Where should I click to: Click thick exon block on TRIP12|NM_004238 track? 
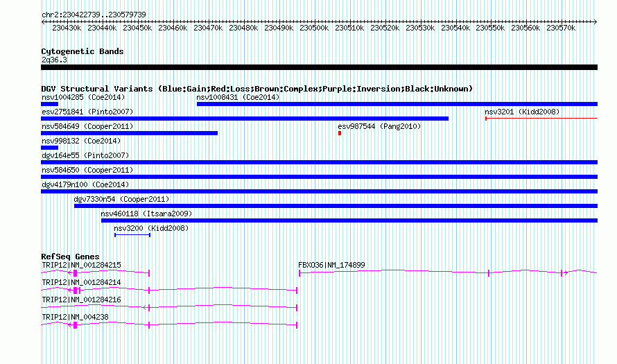[x=75, y=325]
